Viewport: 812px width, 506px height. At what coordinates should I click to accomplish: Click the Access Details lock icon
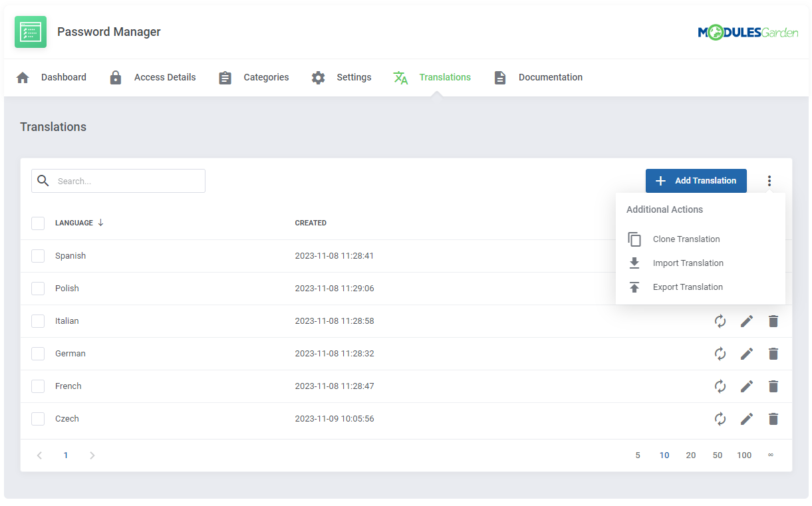[x=116, y=78]
